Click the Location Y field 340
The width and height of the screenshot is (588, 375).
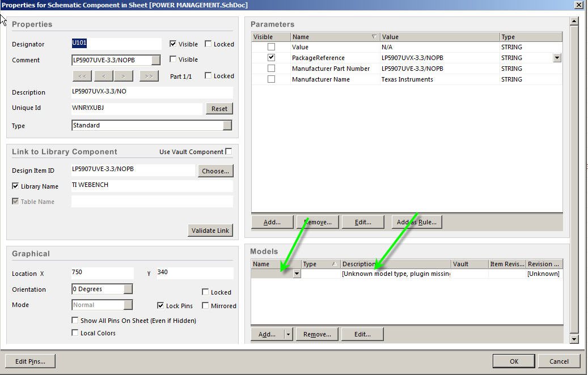pyautogui.click(x=195, y=272)
